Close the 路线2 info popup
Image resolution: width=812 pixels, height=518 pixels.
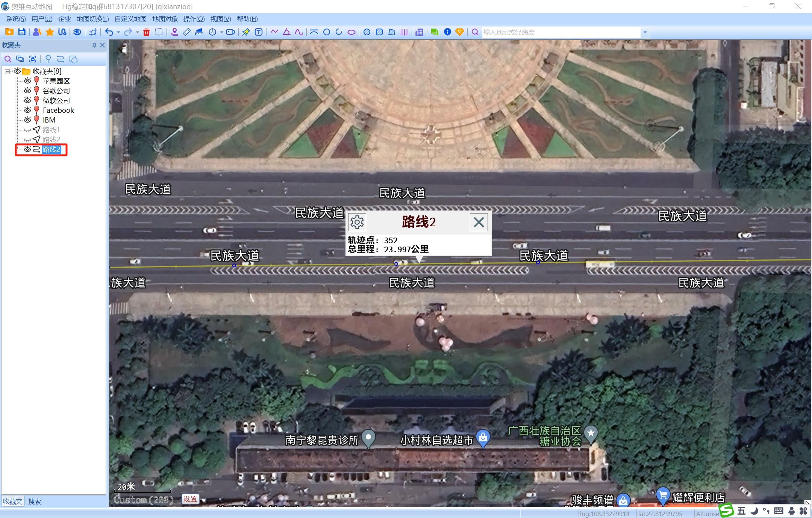(x=479, y=222)
